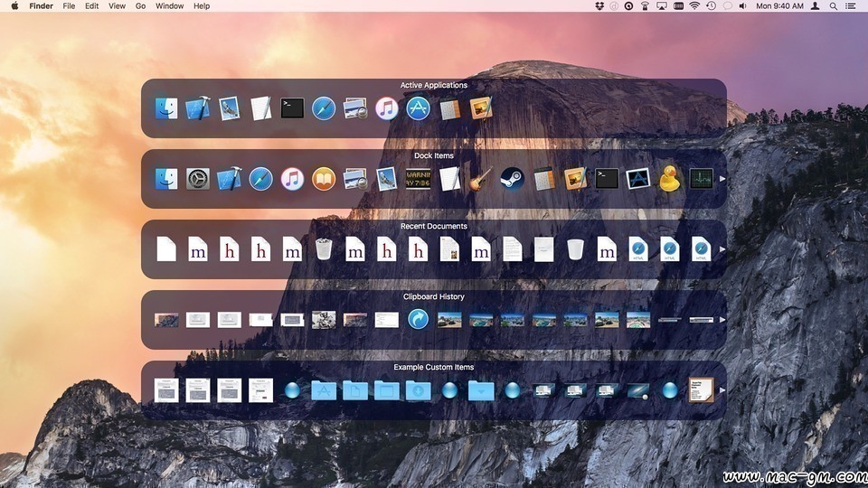Screen dimensions: 868x488
Task: Open Preview in the Active Applications row
Action: pyautogui.click(x=354, y=108)
